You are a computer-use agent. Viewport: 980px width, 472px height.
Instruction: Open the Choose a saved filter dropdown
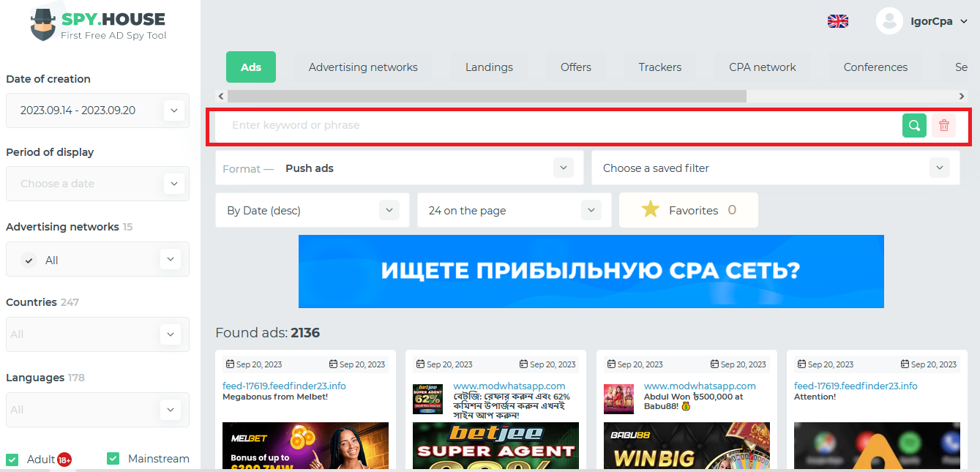[x=776, y=168]
